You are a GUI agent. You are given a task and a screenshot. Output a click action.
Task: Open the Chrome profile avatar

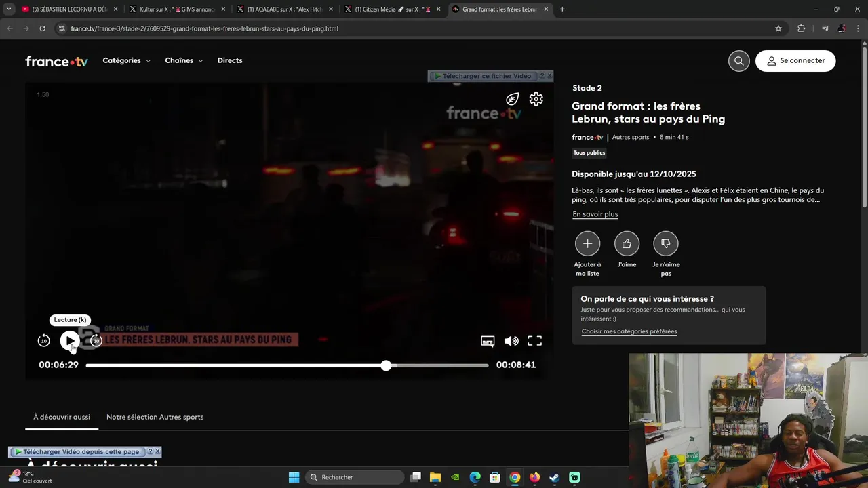(x=842, y=28)
